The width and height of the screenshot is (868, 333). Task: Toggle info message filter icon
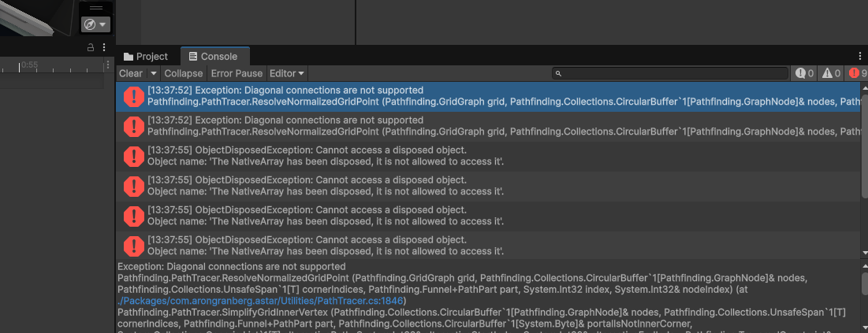(804, 73)
